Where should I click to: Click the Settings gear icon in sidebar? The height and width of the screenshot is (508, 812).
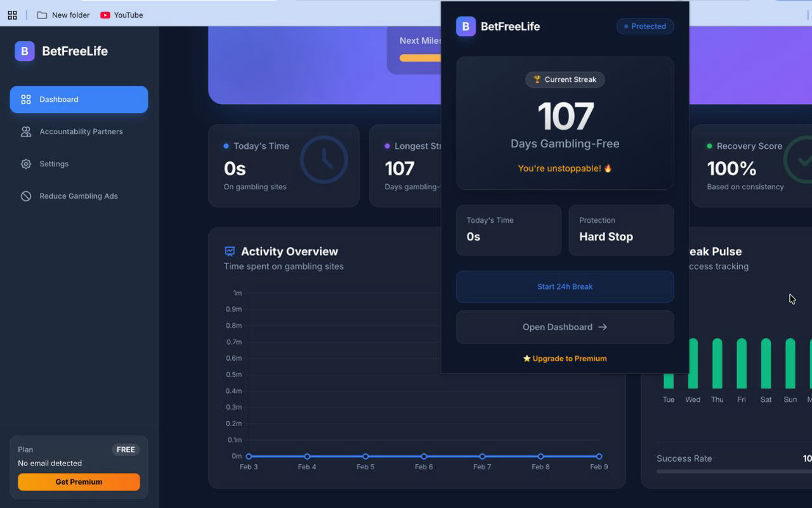(x=26, y=164)
